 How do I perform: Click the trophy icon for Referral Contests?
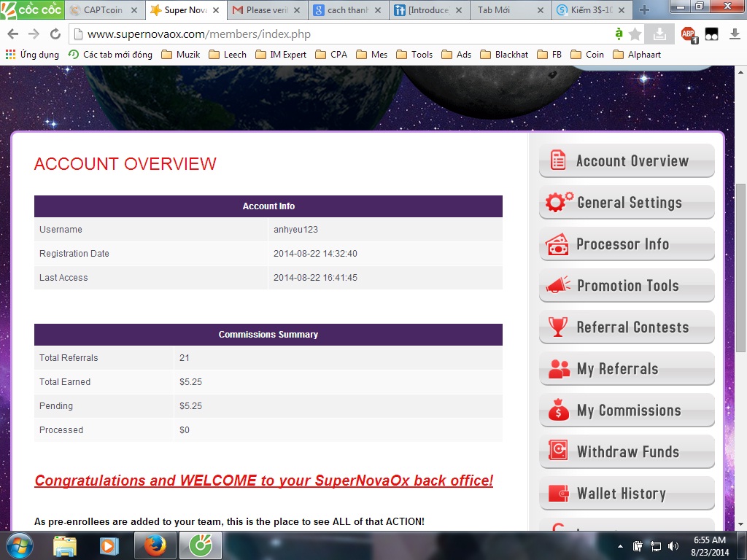click(558, 327)
